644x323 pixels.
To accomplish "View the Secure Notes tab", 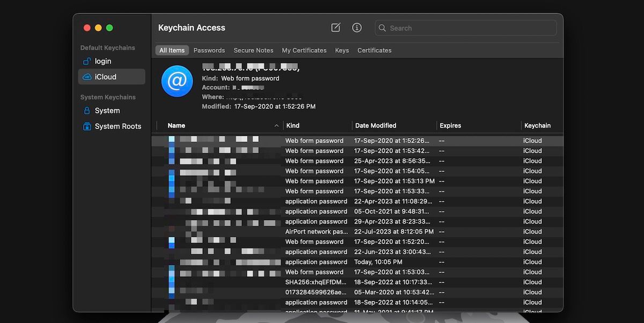I will coord(253,50).
